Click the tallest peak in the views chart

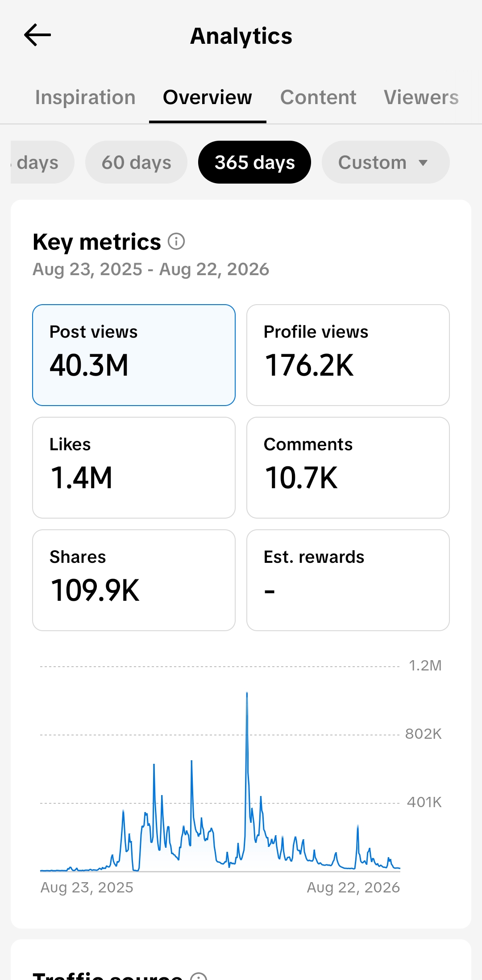pyautogui.click(x=247, y=693)
